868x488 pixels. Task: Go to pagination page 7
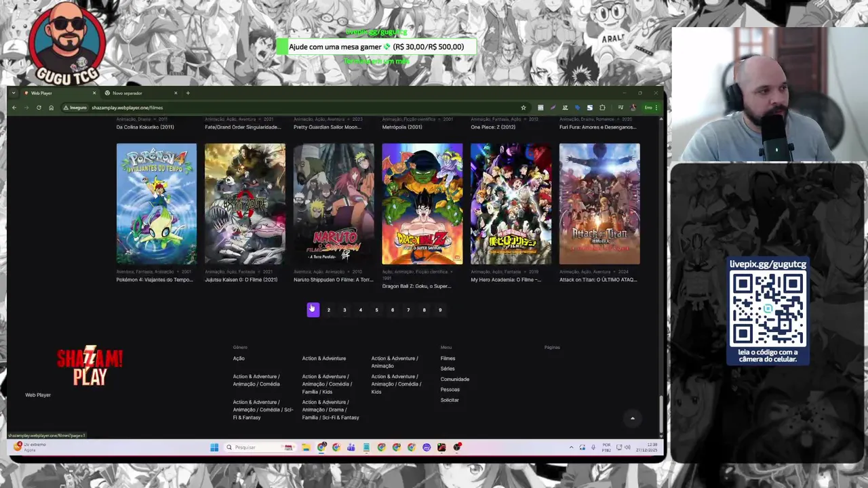click(x=408, y=310)
